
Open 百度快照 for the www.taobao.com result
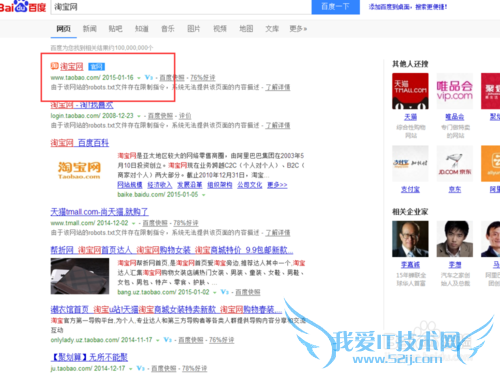172,78
